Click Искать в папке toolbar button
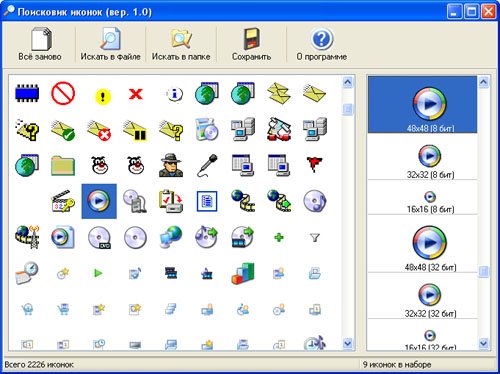Viewport: 500px width, 374px height. [x=181, y=44]
